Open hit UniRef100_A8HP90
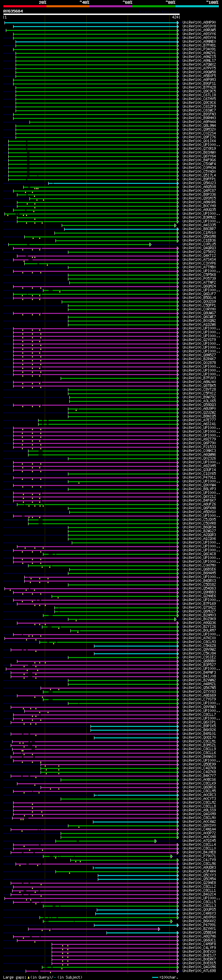This screenshot has width=222, height=980. pos(199,23)
